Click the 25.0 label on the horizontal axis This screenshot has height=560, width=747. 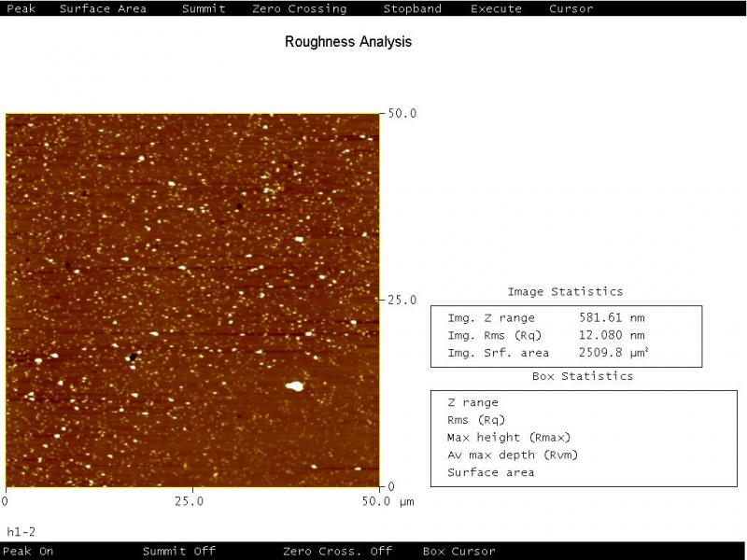[190, 501]
